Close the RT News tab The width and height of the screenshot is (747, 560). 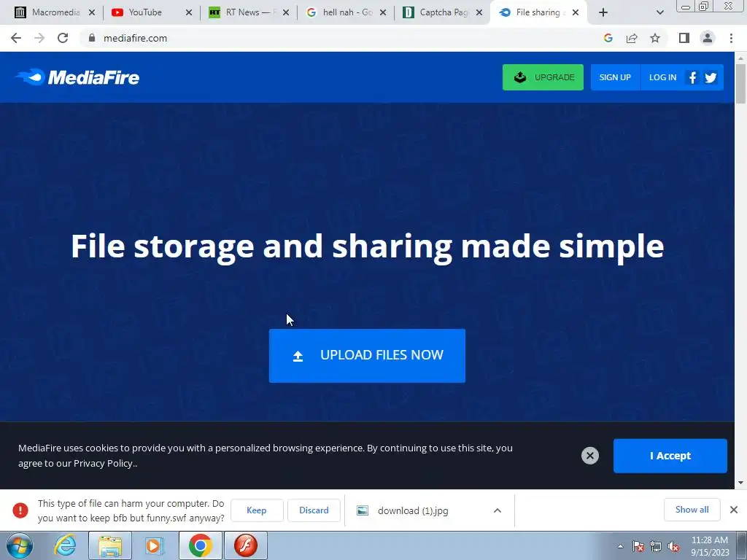click(286, 12)
